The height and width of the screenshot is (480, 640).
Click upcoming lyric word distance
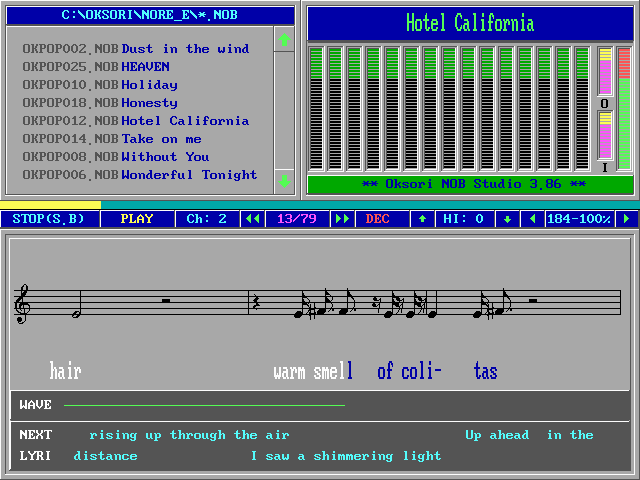coord(105,456)
